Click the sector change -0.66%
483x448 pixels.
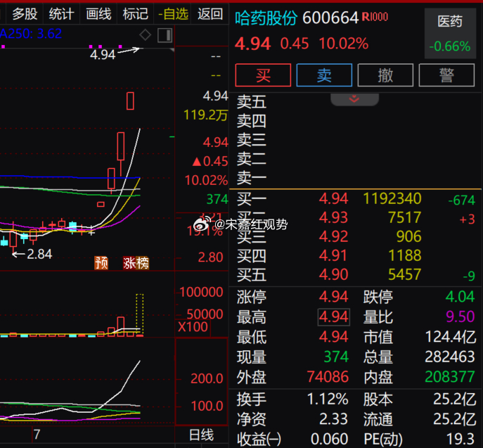pyautogui.click(x=450, y=46)
